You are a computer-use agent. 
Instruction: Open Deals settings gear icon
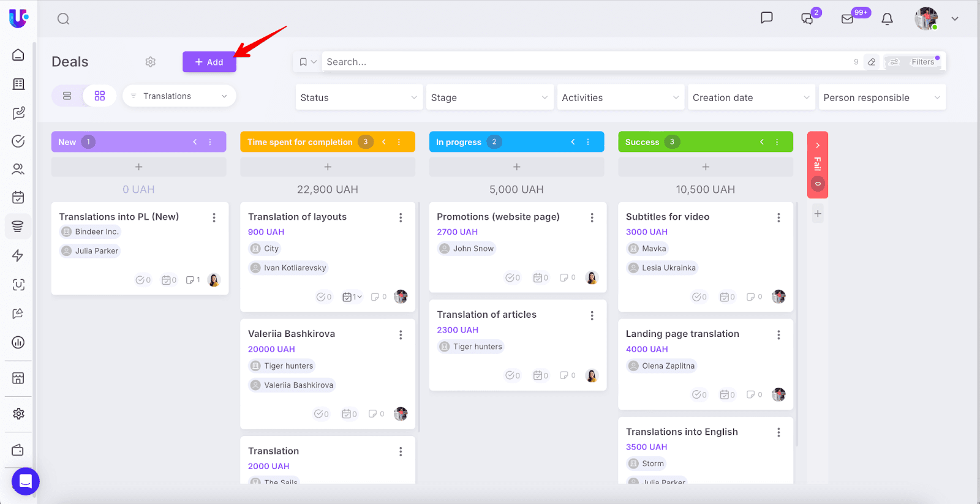(x=151, y=62)
